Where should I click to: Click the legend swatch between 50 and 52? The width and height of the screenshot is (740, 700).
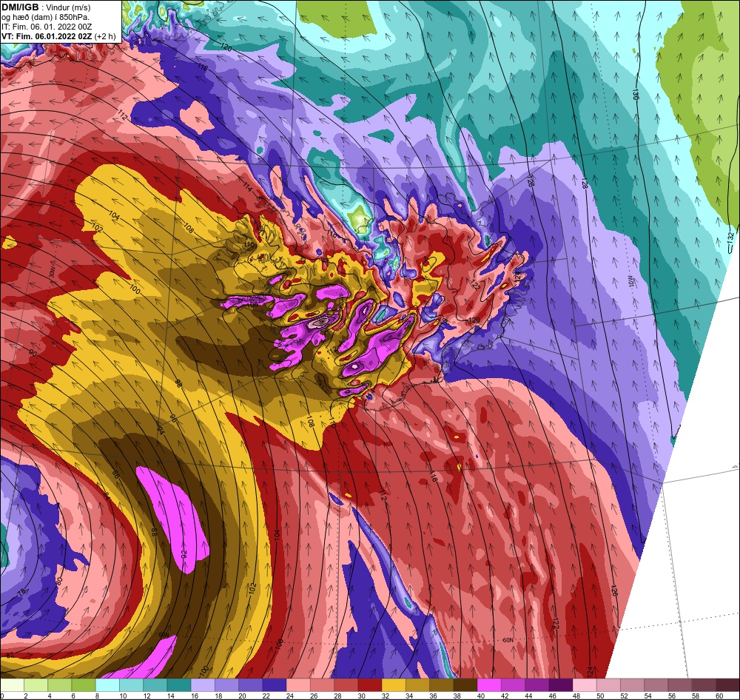click(x=608, y=685)
